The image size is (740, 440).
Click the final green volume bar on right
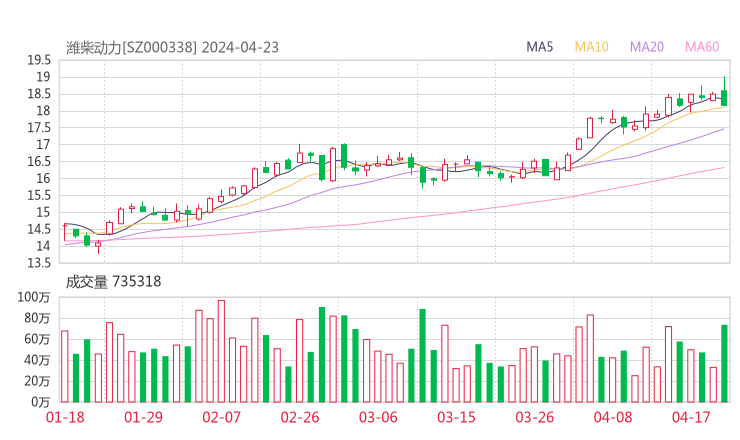point(724,364)
